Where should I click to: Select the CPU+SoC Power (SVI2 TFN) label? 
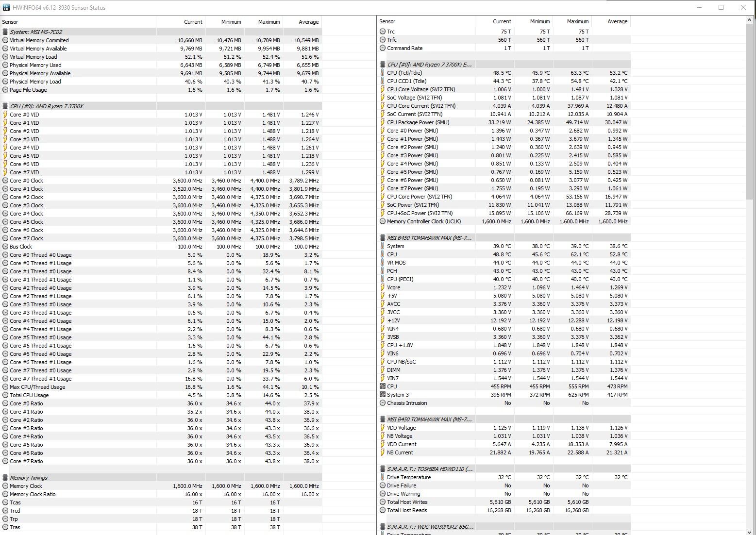click(x=420, y=213)
